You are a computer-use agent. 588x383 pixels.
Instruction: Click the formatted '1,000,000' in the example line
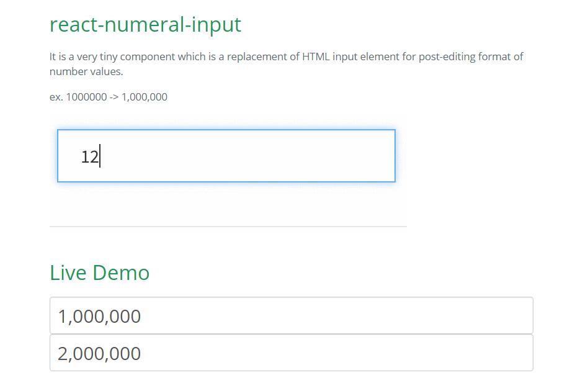145,97
